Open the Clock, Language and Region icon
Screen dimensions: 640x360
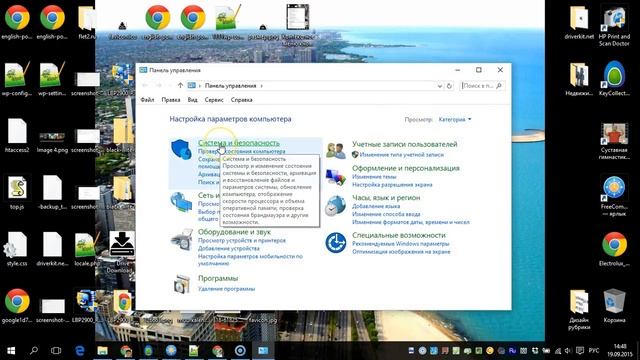click(x=336, y=205)
